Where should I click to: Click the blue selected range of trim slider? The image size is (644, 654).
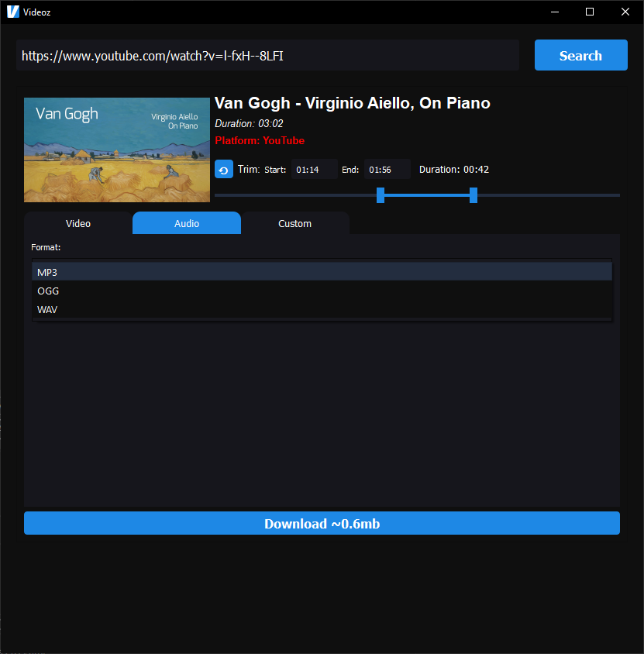point(427,195)
